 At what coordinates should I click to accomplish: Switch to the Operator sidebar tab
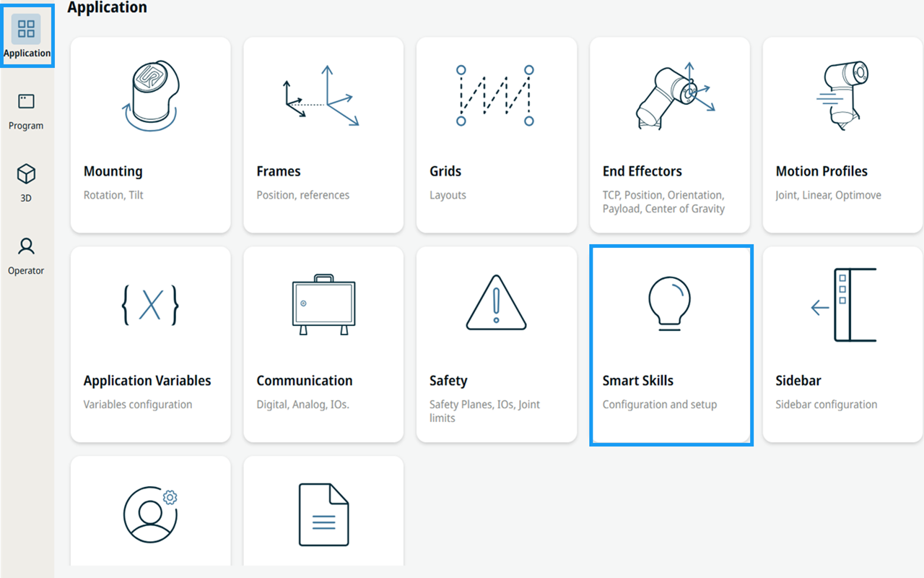[26, 256]
